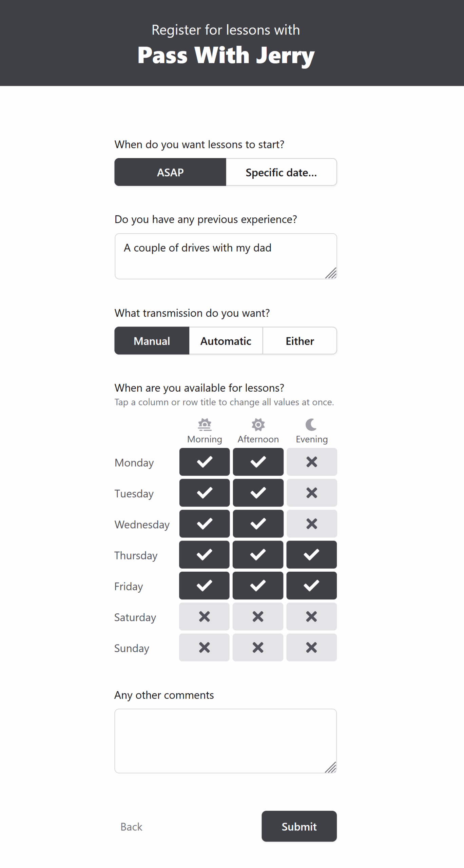Click the previous experience text field
Screen dimensions: 464x868
pos(226,256)
